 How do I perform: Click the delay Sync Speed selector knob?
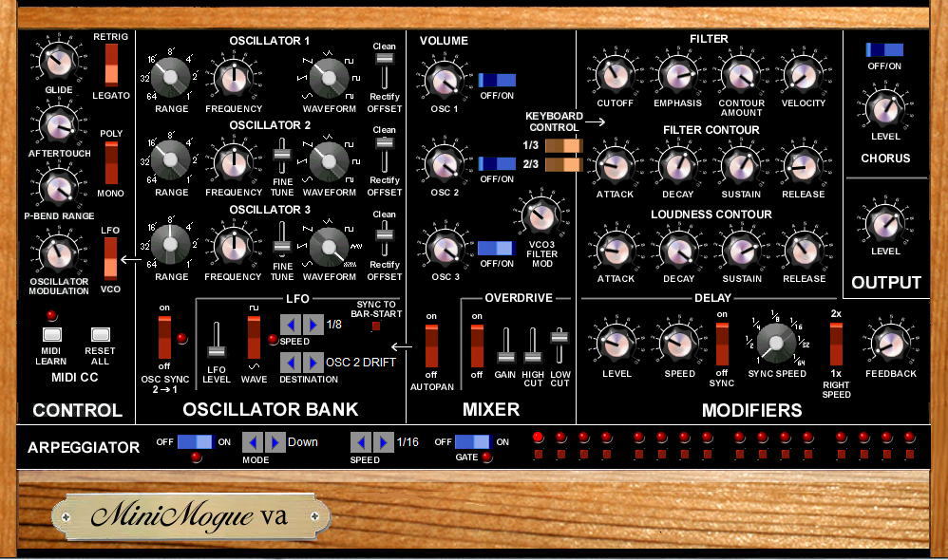tap(776, 343)
